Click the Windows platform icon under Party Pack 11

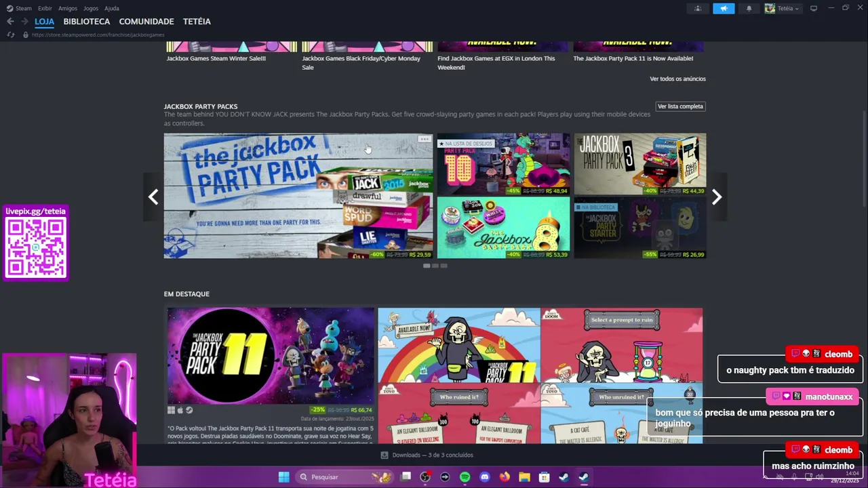coord(172,410)
